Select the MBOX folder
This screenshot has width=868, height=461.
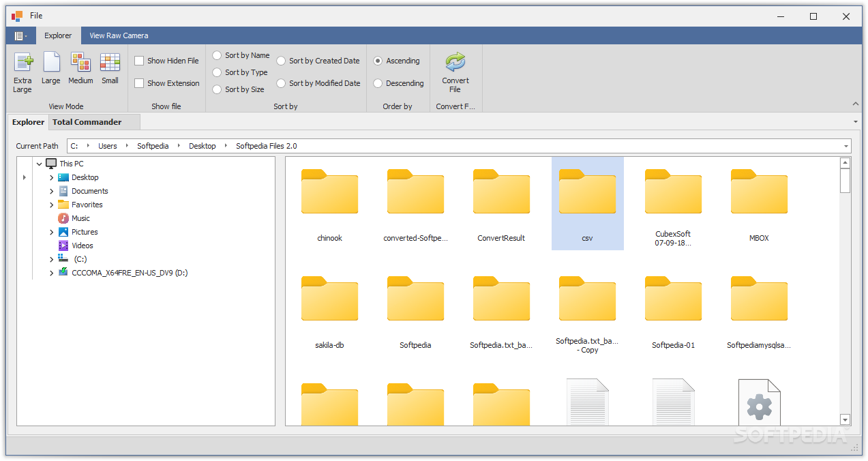click(759, 205)
